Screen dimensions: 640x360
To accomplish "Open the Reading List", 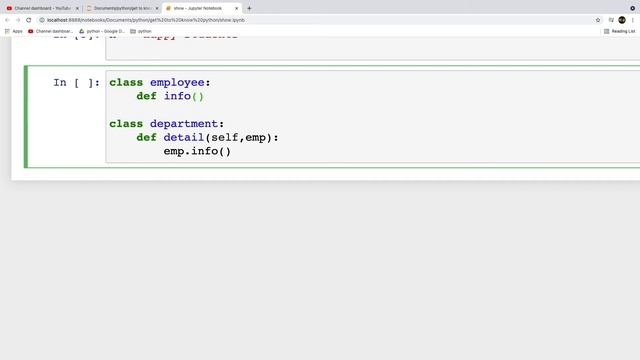I will 620,31.
